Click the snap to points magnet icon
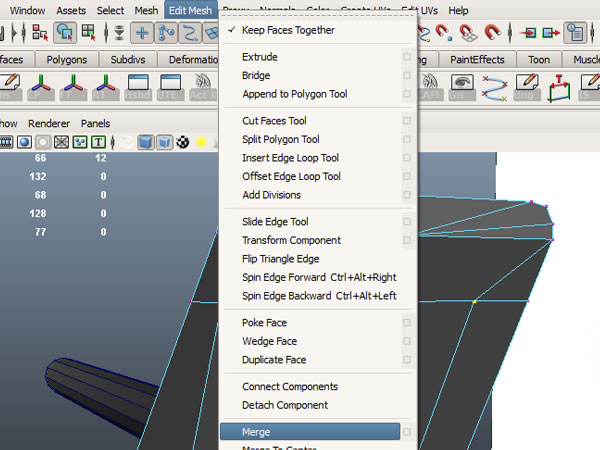 440,32
